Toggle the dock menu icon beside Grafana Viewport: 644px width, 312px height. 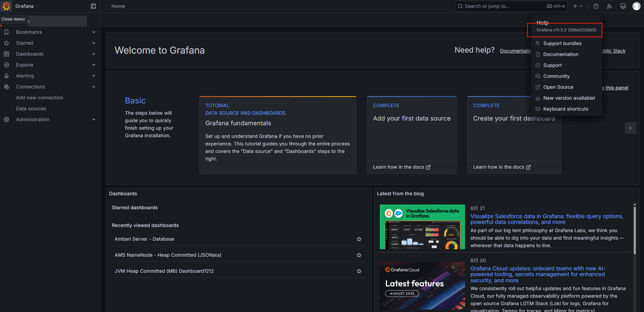[93, 6]
